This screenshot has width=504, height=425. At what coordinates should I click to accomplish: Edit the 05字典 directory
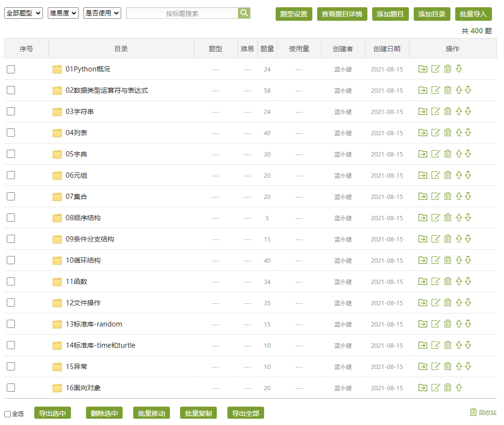pos(435,154)
